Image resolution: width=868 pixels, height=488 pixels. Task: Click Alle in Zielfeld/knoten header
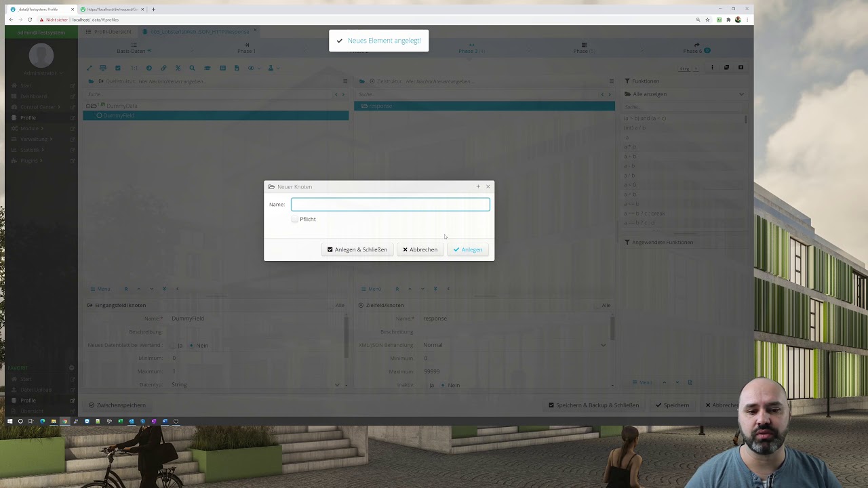(606, 305)
